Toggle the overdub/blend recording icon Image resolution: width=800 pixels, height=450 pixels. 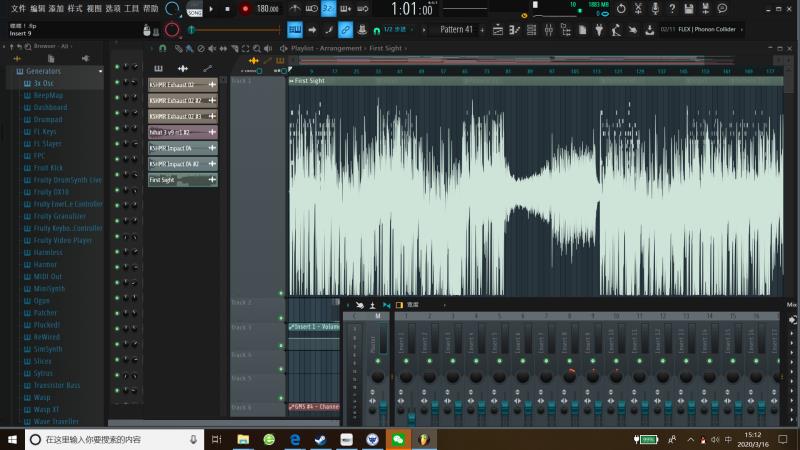[x=345, y=9]
